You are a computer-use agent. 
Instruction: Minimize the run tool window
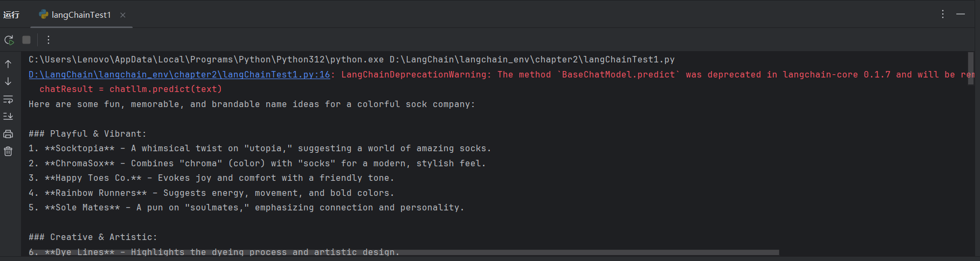pos(961,14)
